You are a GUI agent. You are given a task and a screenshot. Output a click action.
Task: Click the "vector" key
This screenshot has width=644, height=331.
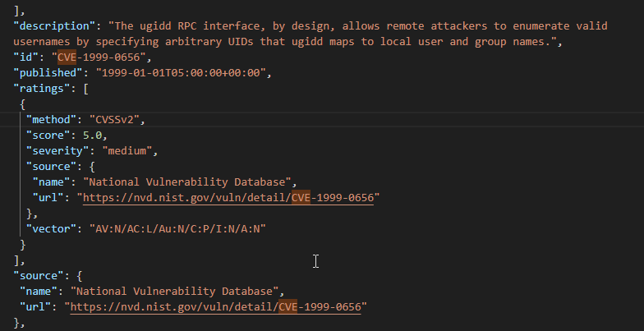[x=51, y=228]
